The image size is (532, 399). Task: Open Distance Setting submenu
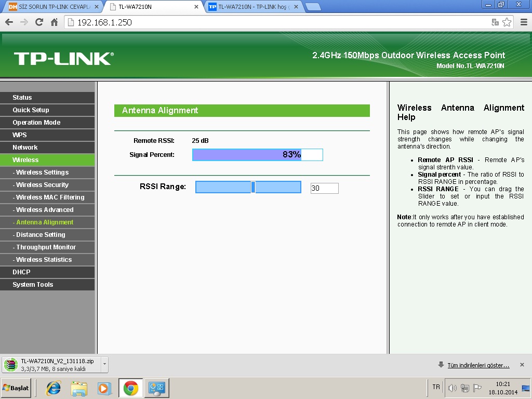tap(47, 235)
